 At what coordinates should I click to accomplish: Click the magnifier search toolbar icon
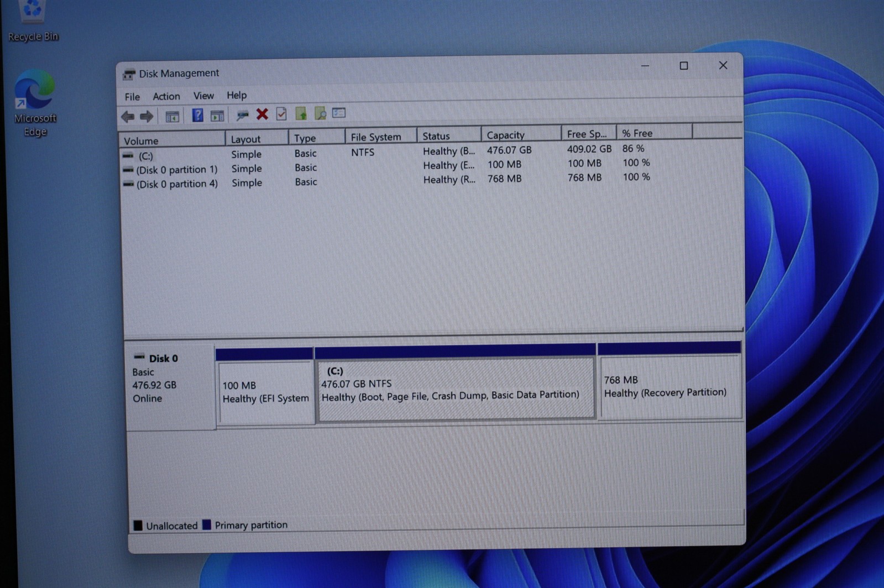[320, 113]
